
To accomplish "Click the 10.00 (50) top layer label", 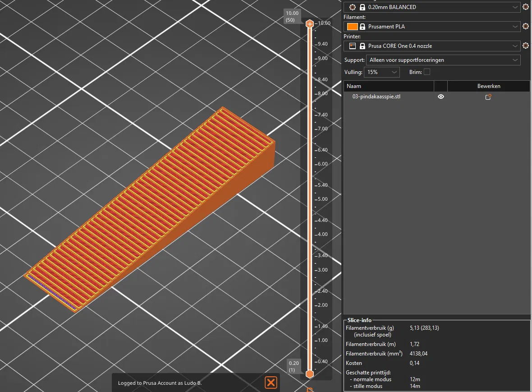I will [x=292, y=17].
